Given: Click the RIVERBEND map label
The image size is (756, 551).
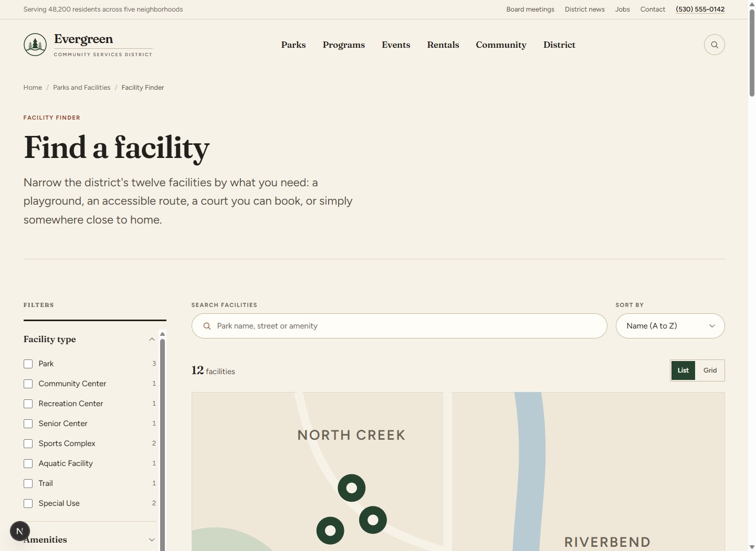Looking at the screenshot, I should point(607,542).
